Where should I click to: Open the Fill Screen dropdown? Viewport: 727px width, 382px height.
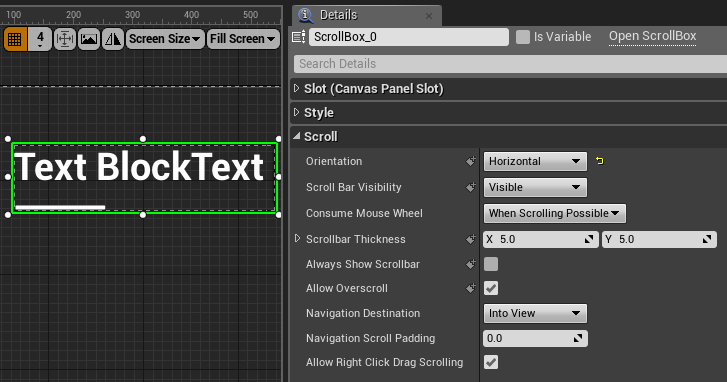pyautogui.click(x=243, y=39)
